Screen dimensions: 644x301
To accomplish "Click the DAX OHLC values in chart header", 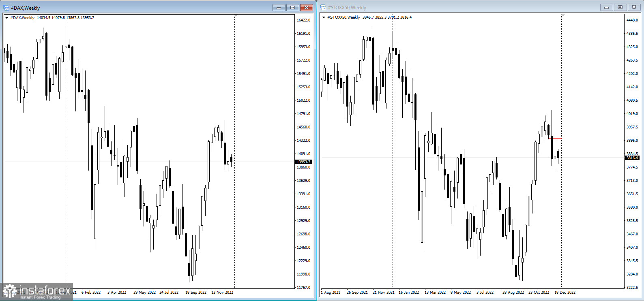I will coord(65,18).
